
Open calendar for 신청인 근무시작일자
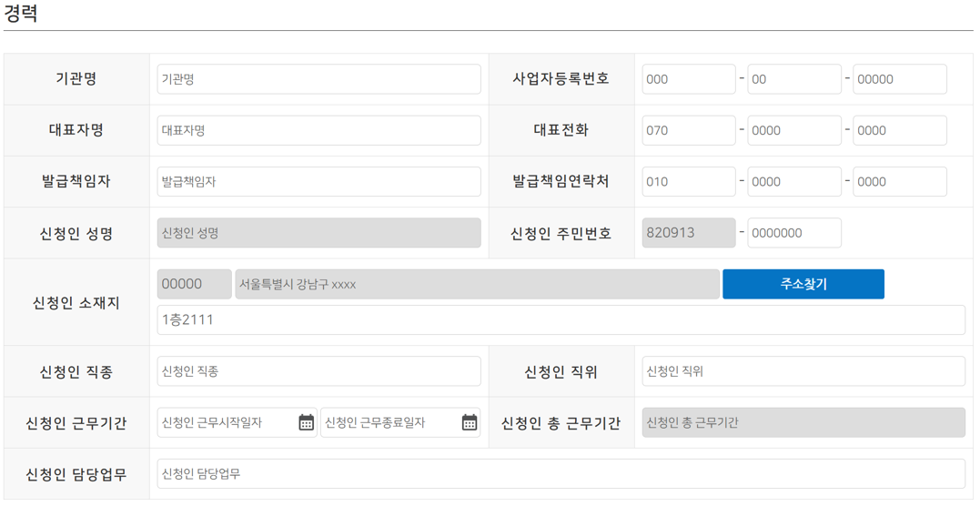pyautogui.click(x=307, y=423)
